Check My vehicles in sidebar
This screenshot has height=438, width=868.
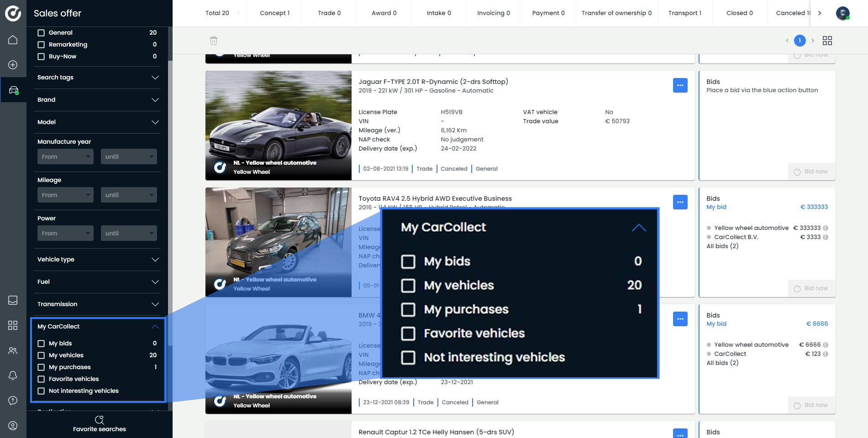pyautogui.click(x=41, y=355)
